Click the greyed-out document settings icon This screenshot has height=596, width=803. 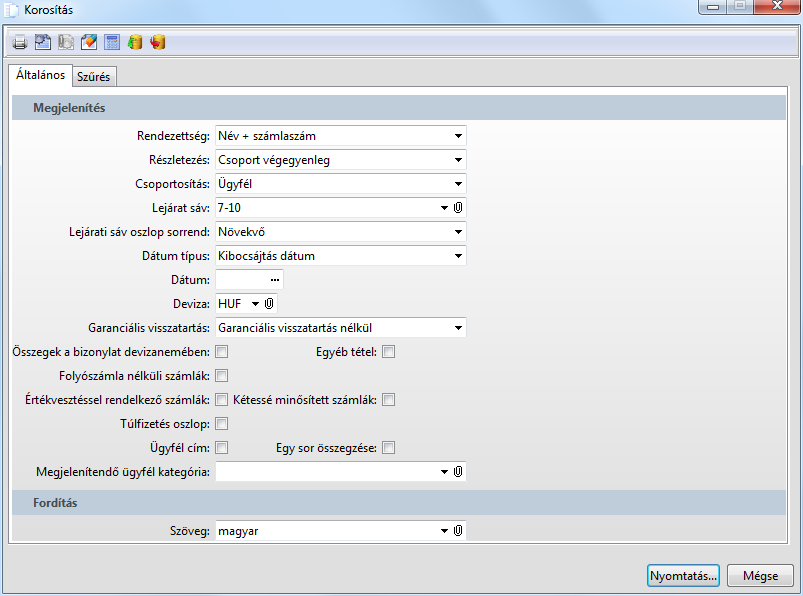point(66,42)
